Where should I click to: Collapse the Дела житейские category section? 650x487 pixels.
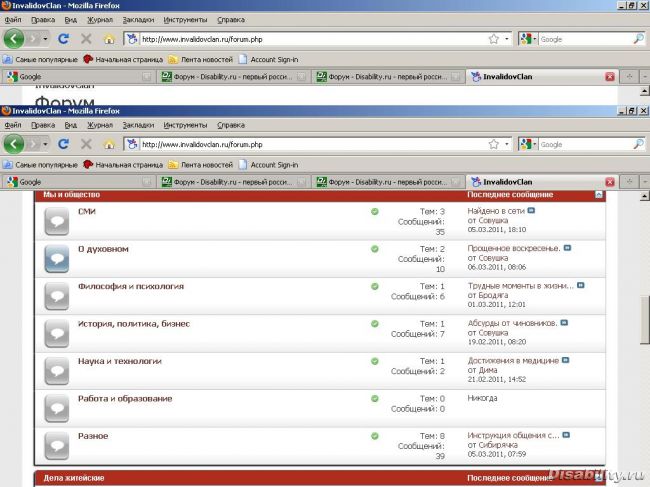point(598,479)
